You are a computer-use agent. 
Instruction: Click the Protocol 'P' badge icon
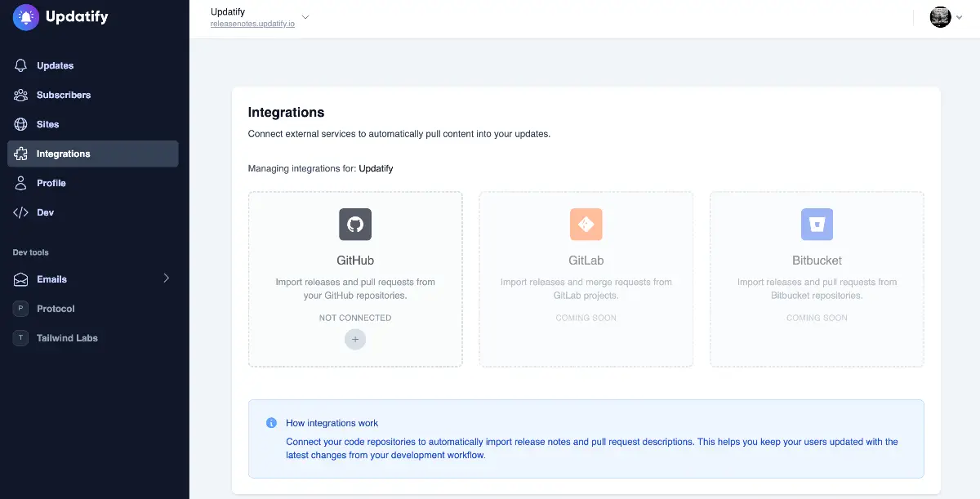point(21,309)
